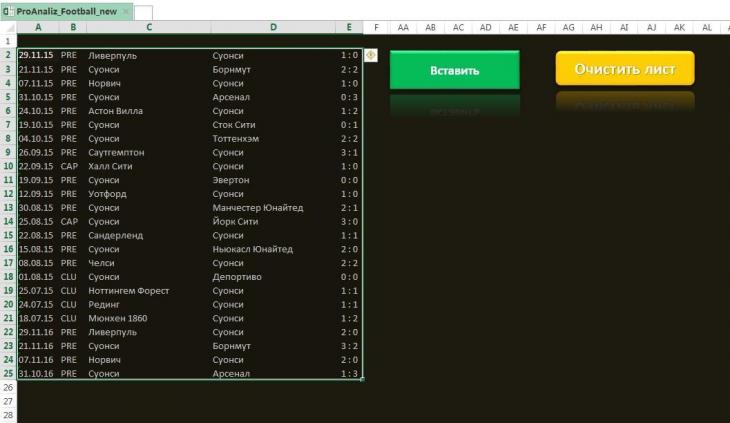Select column AF header
Image resolution: width=730 pixels, height=423 pixels.
tap(541, 27)
